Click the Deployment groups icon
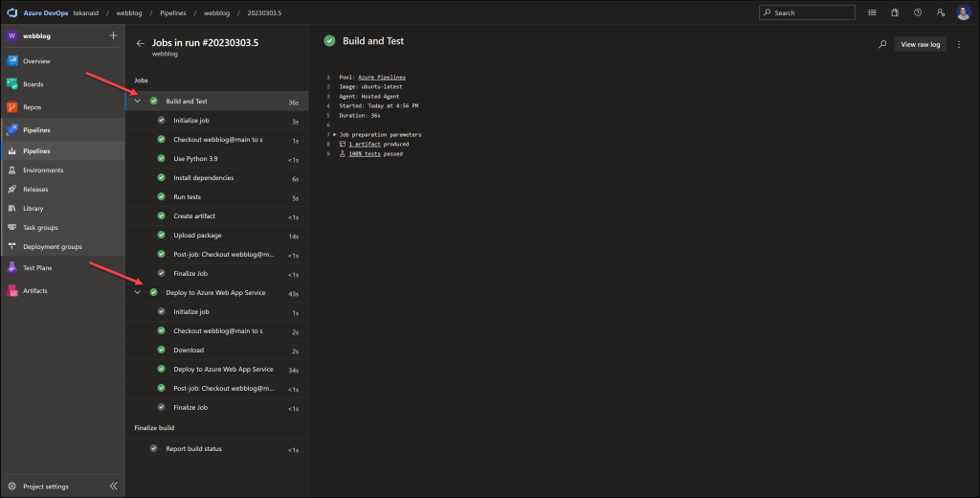 (11, 246)
